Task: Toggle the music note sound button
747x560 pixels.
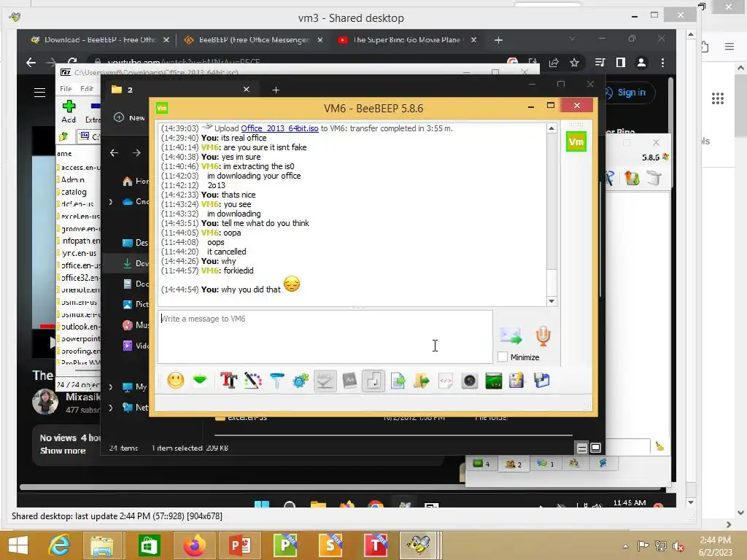Action: [373, 381]
